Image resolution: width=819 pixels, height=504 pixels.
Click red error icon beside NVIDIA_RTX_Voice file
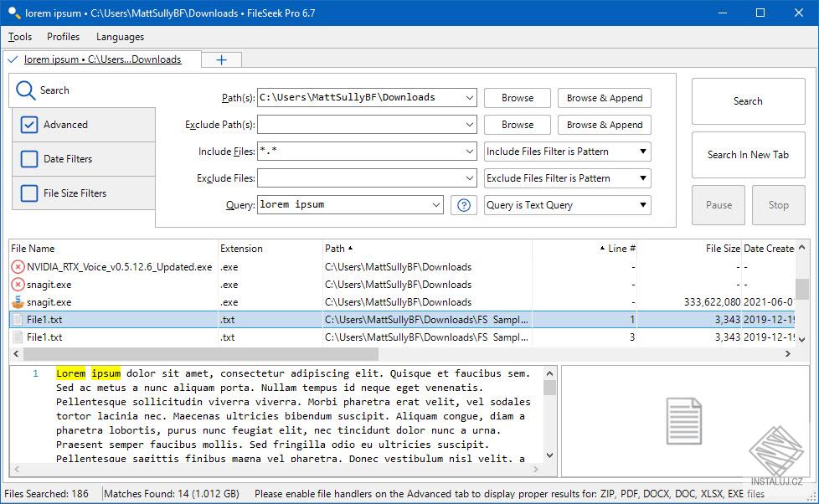[18, 267]
